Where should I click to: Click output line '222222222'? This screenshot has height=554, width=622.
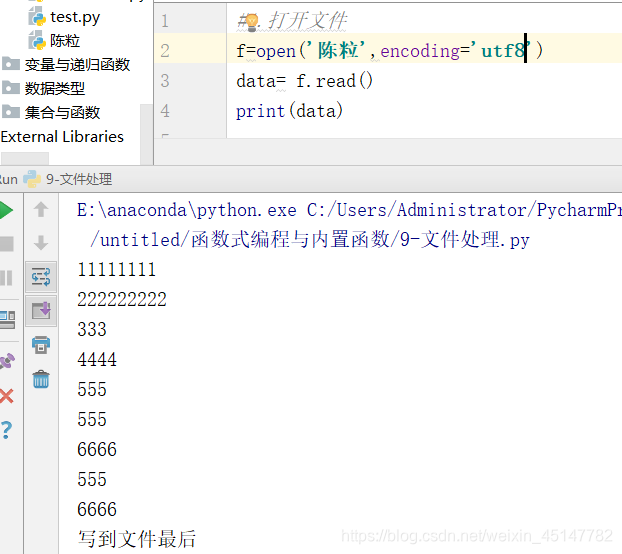click(x=122, y=300)
